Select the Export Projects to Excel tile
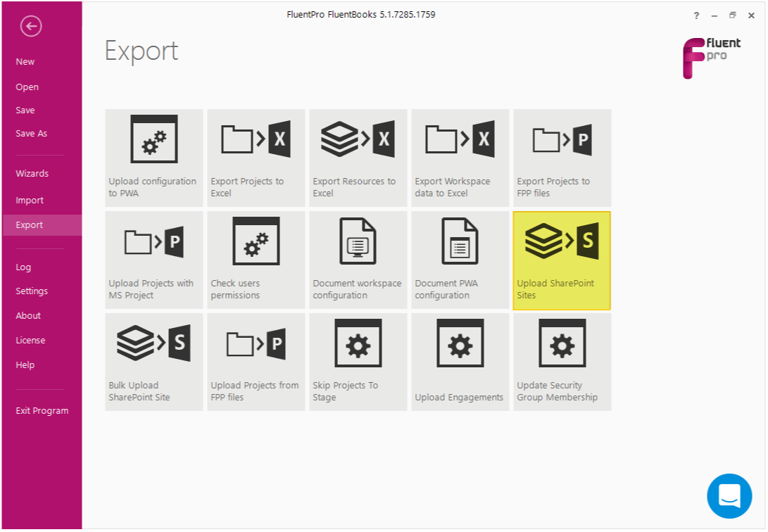The image size is (768, 532). [x=256, y=158]
